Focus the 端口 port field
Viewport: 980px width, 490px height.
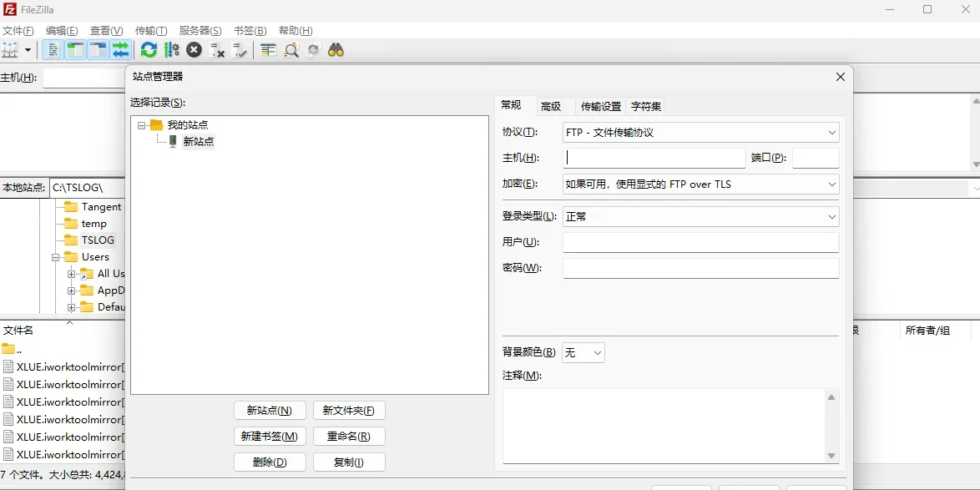(x=816, y=158)
